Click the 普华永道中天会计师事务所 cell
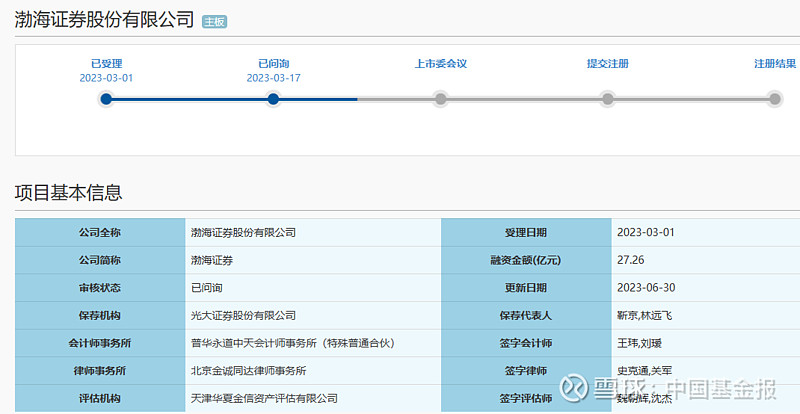 [x=313, y=343]
